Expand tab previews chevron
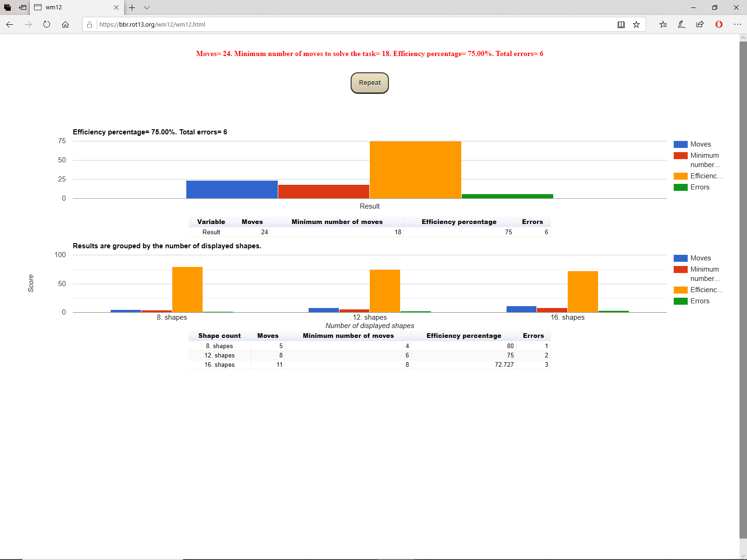Image resolution: width=747 pixels, height=560 pixels. tap(147, 7)
